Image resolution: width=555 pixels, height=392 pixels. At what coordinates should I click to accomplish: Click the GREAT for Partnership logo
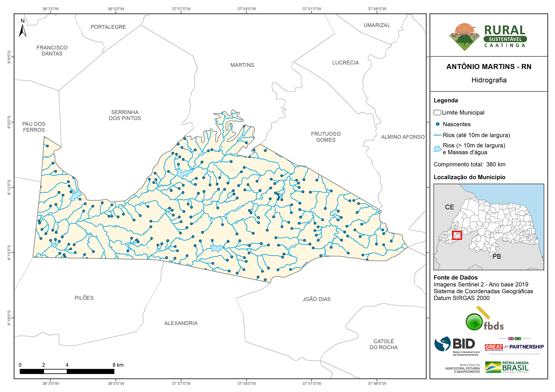pos(514,347)
